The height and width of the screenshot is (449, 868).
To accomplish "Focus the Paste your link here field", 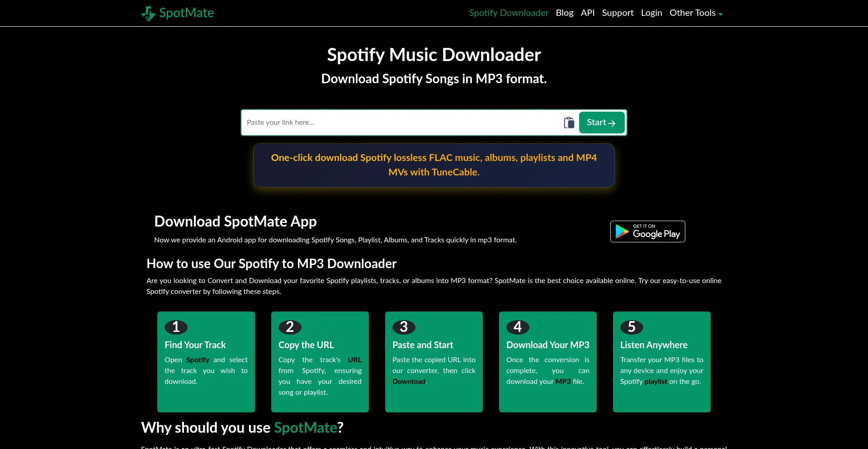I will tap(402, 123).
